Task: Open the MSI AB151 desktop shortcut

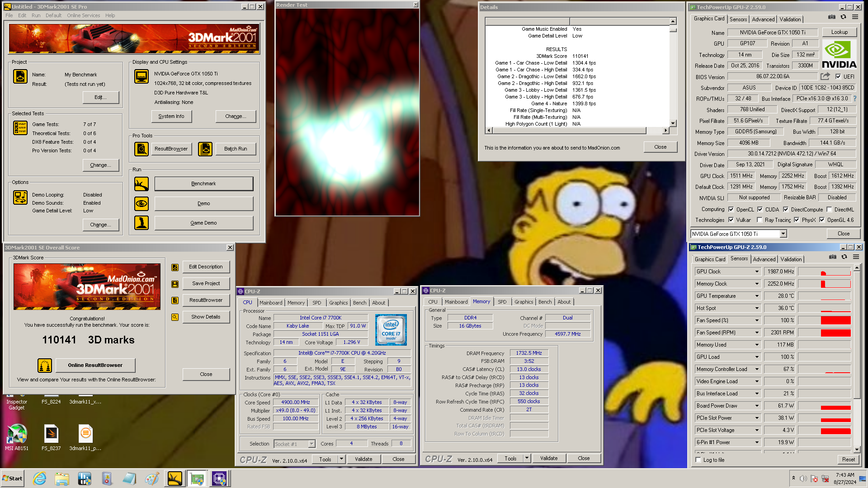Action: 17,437
